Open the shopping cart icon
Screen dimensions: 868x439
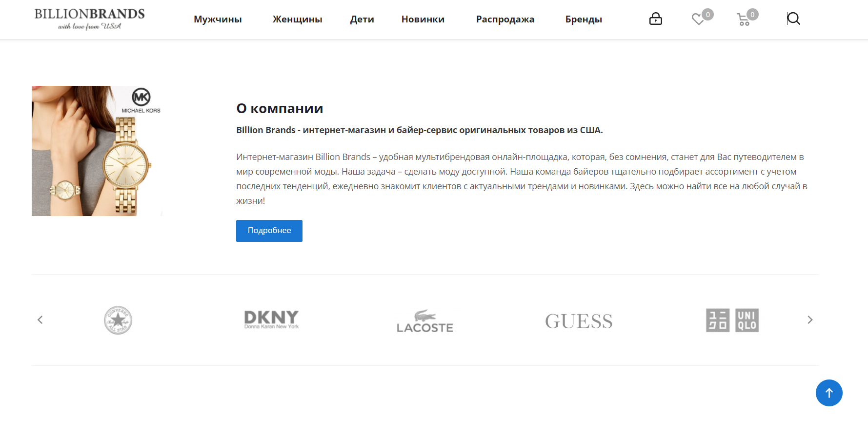point(743,20)
